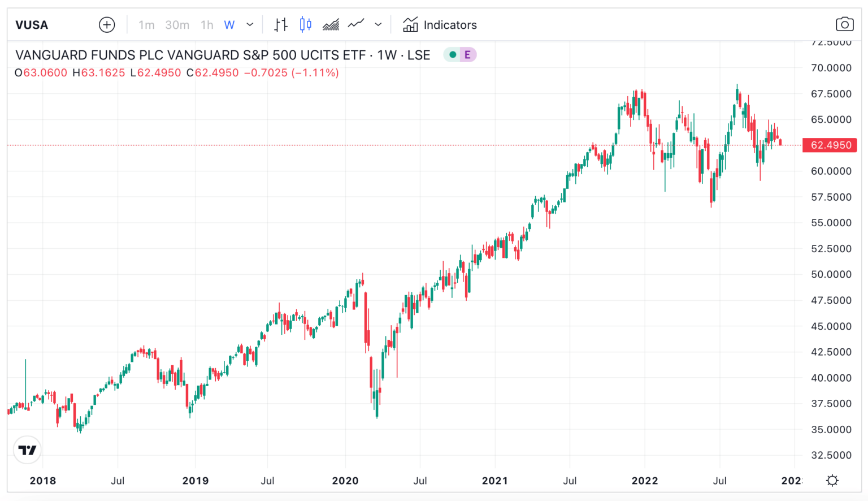Open the TradingView logo watermark
Screen dimensions: 868x501
coord(27,450)
